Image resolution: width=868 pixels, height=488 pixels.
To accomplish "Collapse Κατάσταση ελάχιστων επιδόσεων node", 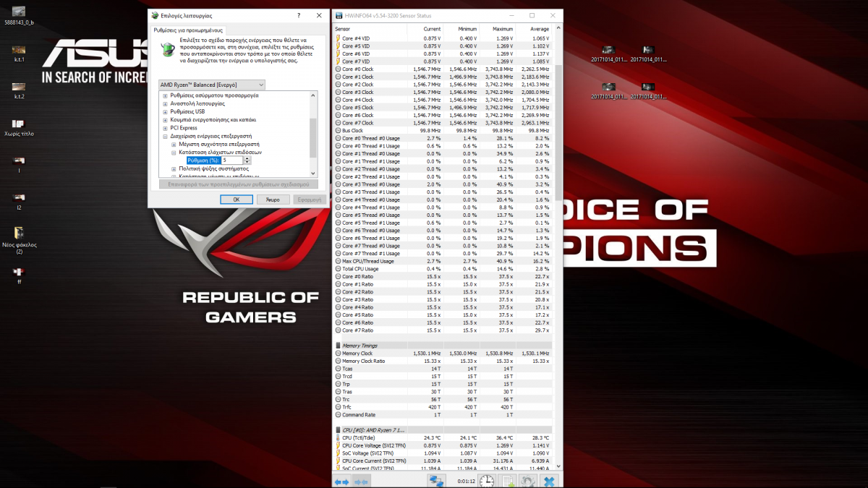I will (x=174, y=153).
